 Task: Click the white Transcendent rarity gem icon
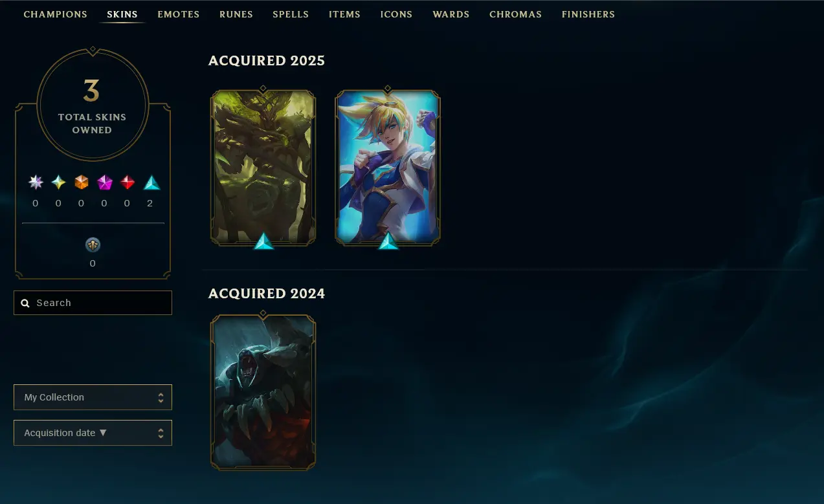pyautogui.click(x=36, y=182)
